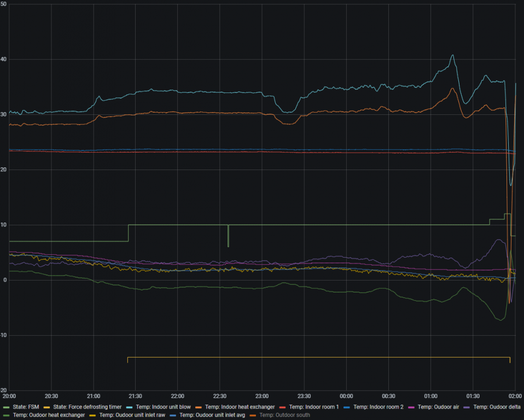Click Oudoor heat exchanger green swatch
Image resolution: width=524 pixels, height=420 pixels.
click(x=6, y=415)
